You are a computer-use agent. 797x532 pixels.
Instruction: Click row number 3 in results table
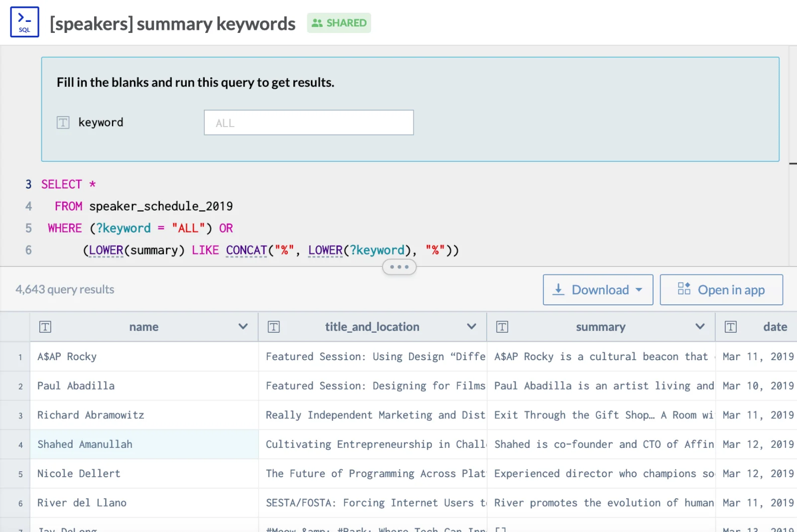[20, 415]
